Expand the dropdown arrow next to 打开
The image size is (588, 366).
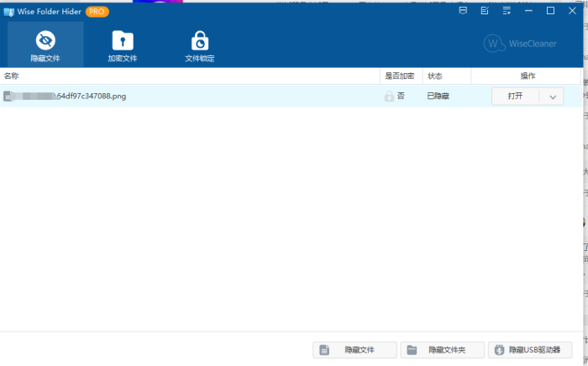553,97
